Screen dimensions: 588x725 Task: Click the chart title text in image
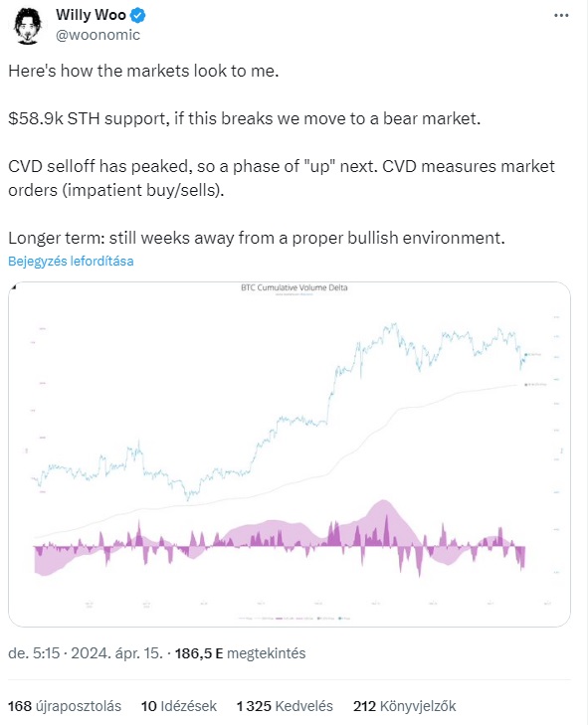point(294,287)
